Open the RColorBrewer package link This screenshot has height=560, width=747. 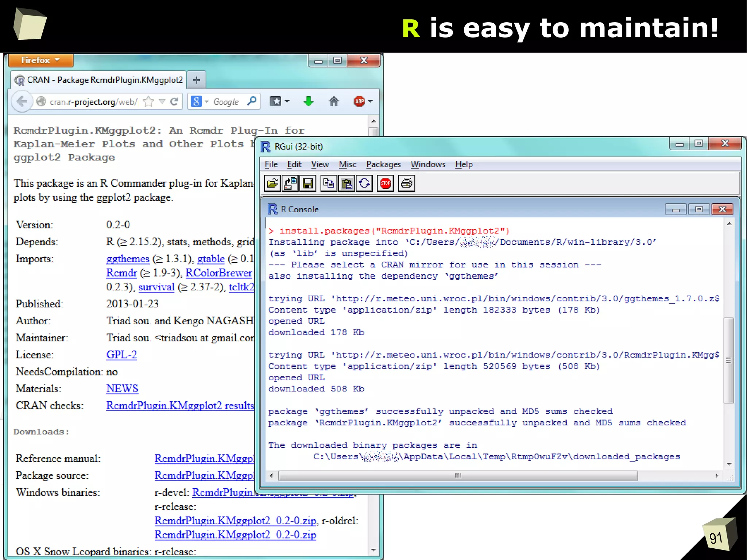pyautogui.click(x=219, y=273)
